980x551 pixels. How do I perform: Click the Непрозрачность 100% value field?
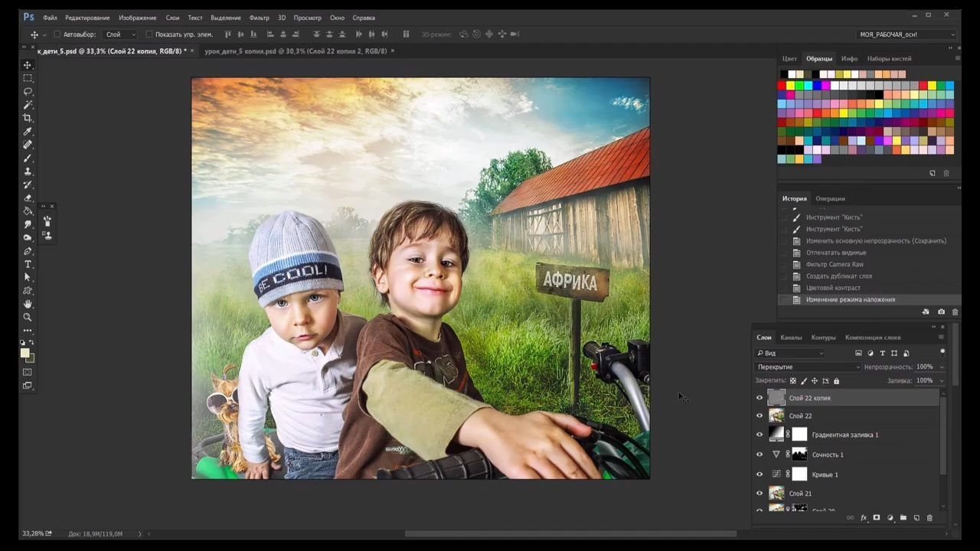pos(925,367)
